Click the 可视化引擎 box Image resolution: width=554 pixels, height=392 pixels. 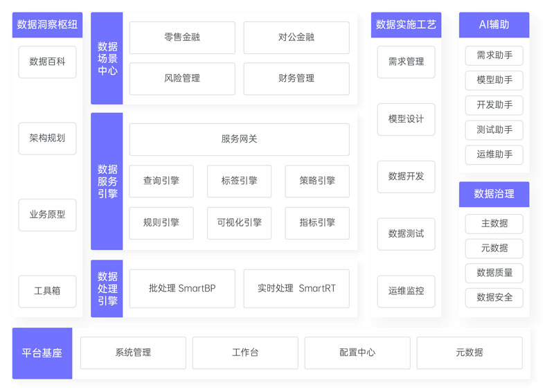pos(239,223)
